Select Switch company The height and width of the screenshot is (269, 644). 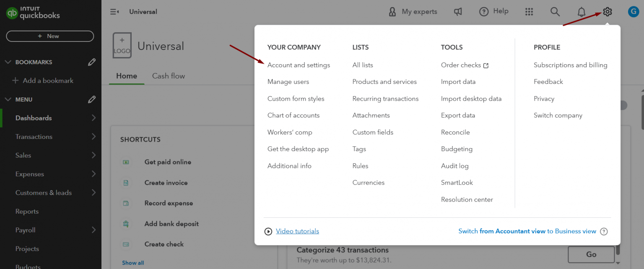(x=558, y=115)
